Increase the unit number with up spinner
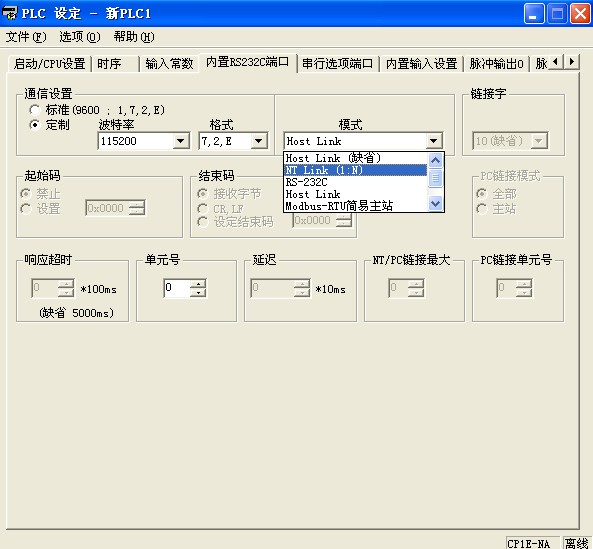Screen dimensions: 593x549 [x=198, y=284]
